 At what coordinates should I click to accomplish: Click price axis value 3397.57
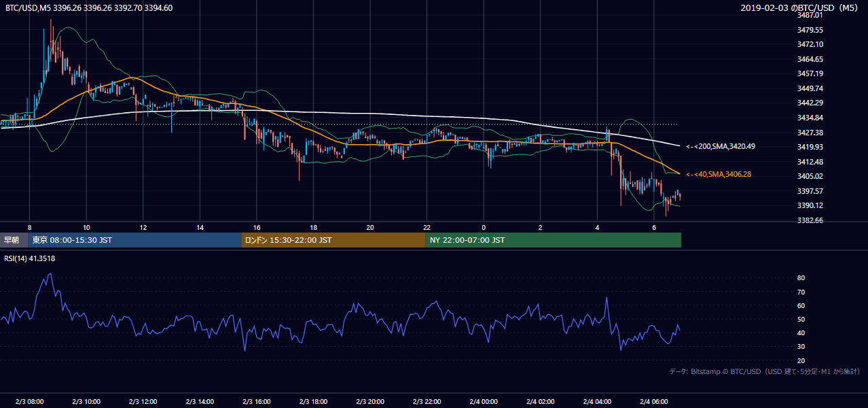810,191
